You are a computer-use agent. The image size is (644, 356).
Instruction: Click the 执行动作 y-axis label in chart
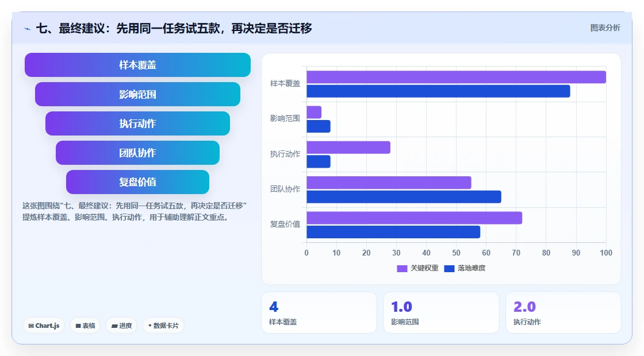pos(285,154)
